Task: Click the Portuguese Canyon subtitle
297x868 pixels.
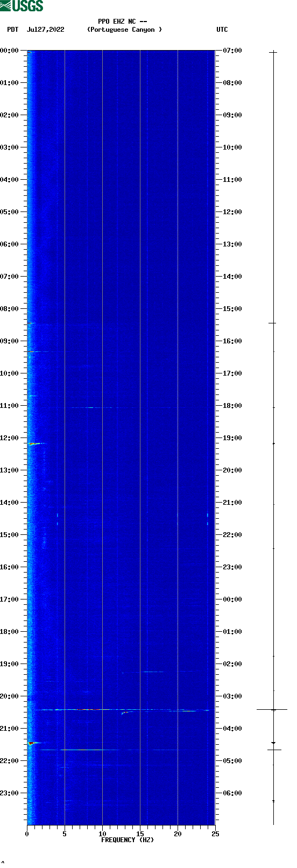Action: 124,30
